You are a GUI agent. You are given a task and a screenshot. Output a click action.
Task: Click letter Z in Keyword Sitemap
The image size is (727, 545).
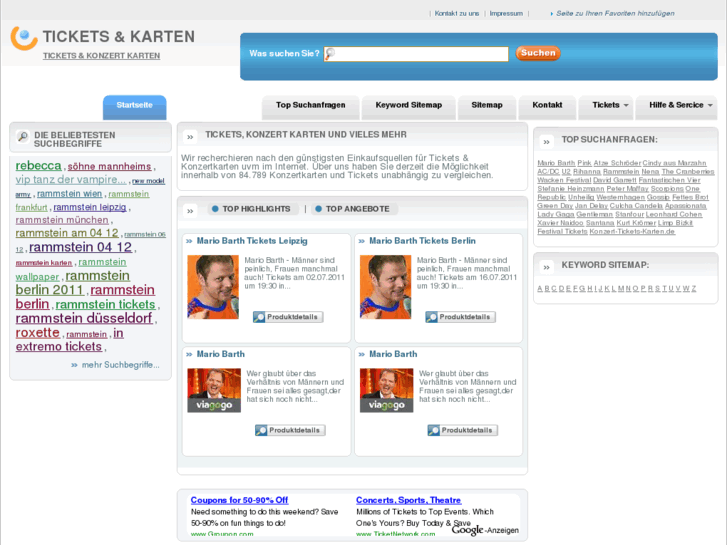pyautogui.click(x=694, y=289)
